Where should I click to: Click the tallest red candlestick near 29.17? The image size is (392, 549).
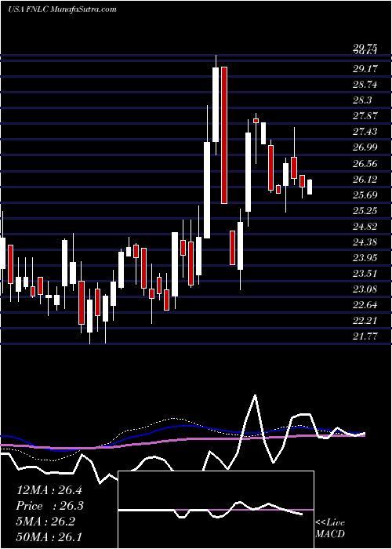coord(224,135)
